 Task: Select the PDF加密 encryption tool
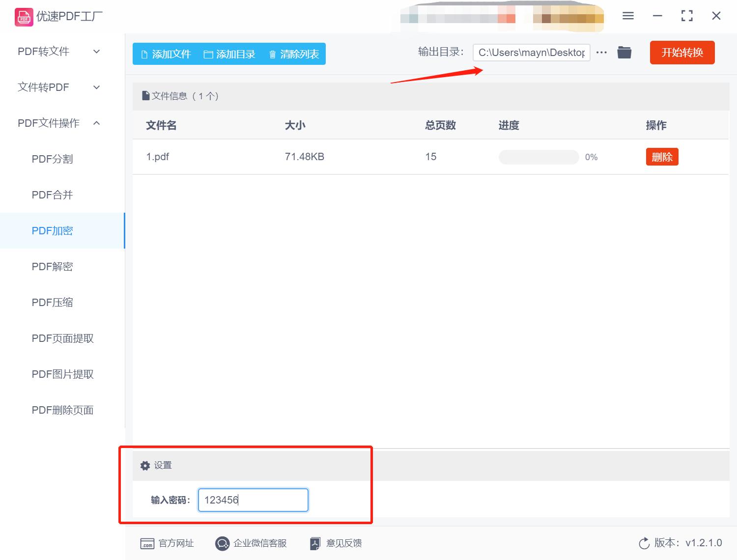click(x=52, y=230)
